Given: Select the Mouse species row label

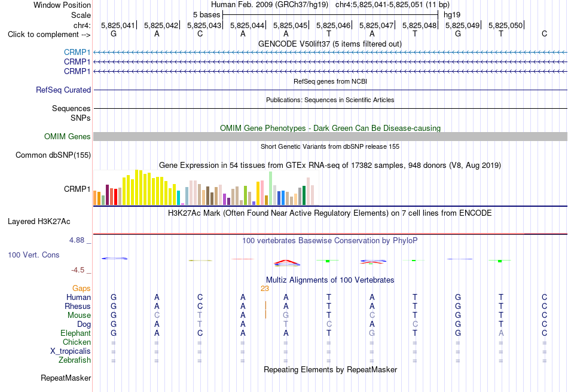Looking at the screenshot, I should point(79,316).
